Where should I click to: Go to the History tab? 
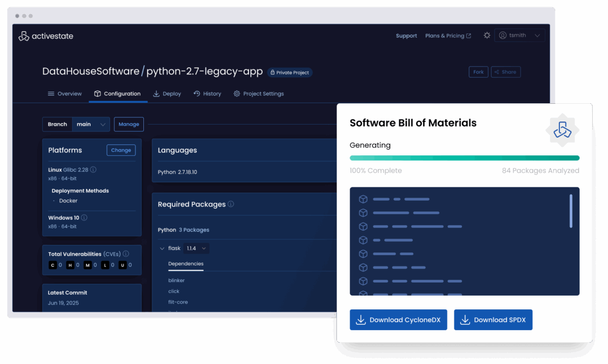[207, 94]
